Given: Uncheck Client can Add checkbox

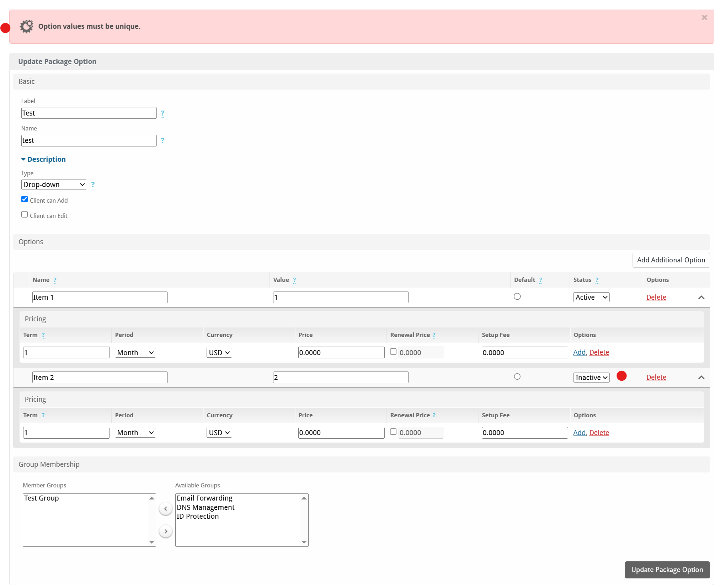Looking at the screenshot, I should tap(25, 199).
